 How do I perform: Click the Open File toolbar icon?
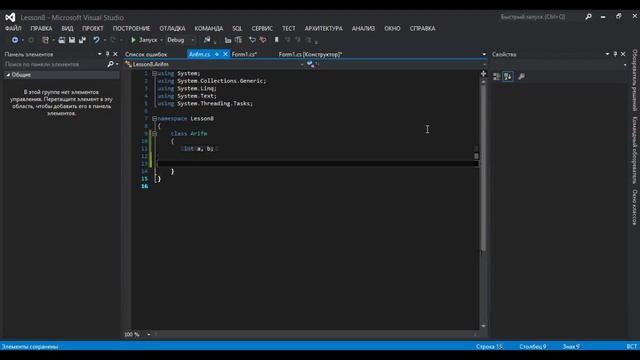point(62,40)
